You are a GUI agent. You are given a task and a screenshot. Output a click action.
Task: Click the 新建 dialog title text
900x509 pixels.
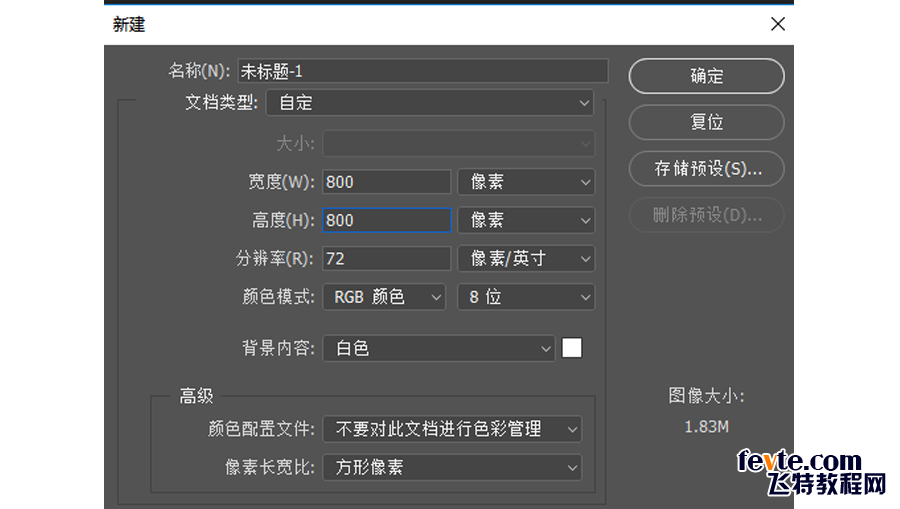click(129, 24)
